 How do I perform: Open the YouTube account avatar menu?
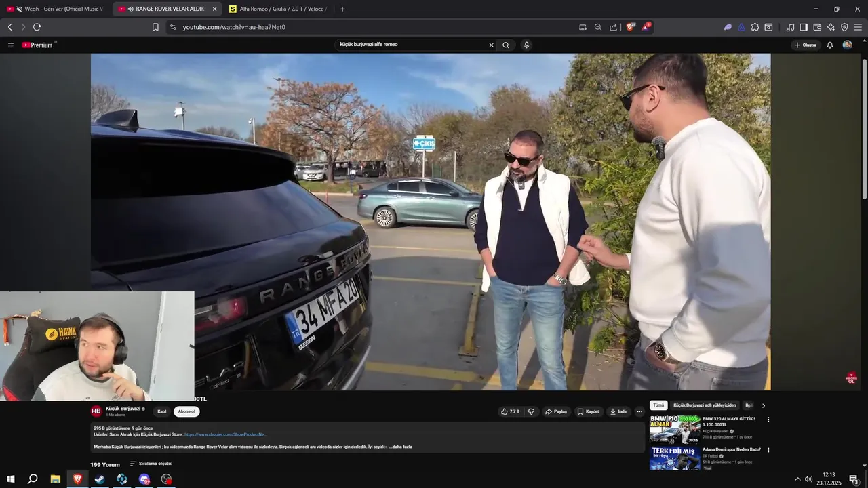tap(847, 45)
